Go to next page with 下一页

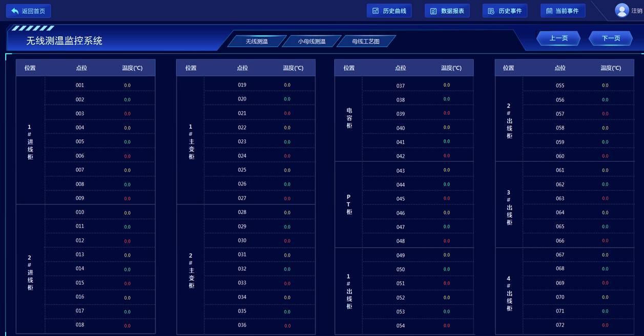611,38
